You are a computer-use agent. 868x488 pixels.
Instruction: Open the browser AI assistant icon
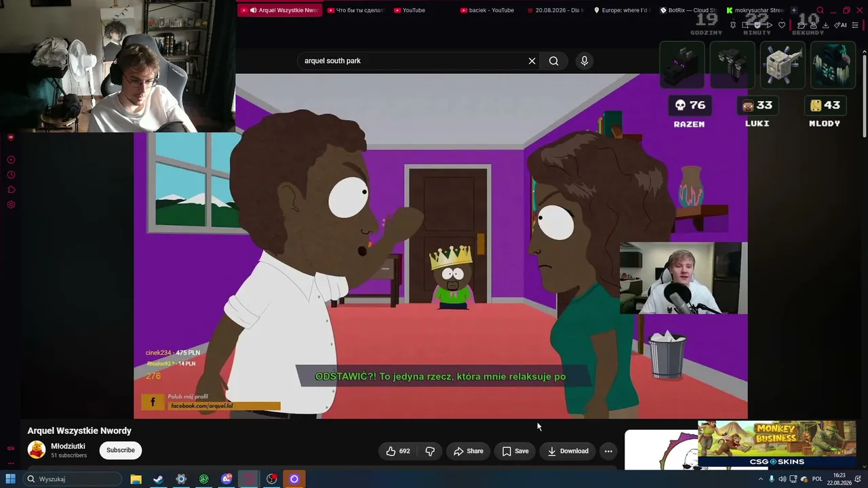point(841,25)
